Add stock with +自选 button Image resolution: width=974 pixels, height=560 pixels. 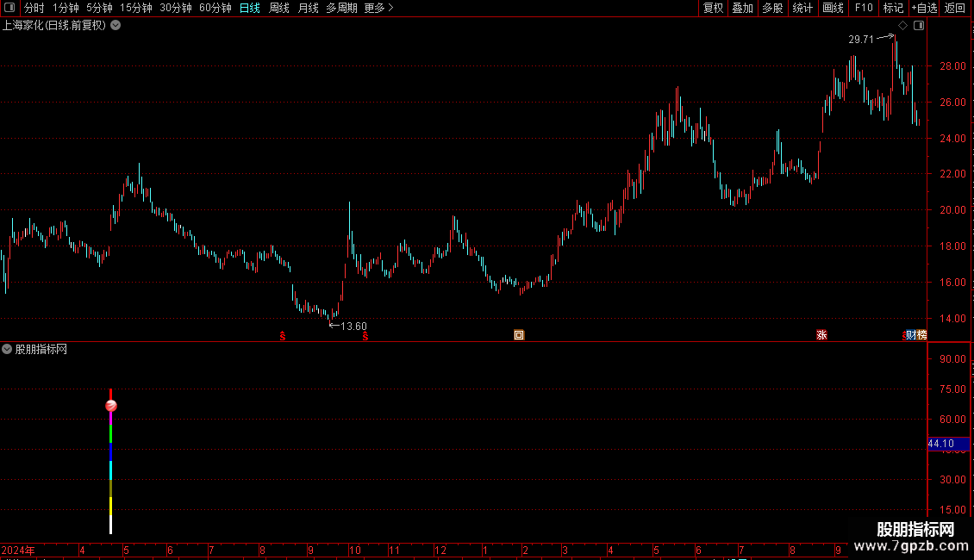(924, 8)
